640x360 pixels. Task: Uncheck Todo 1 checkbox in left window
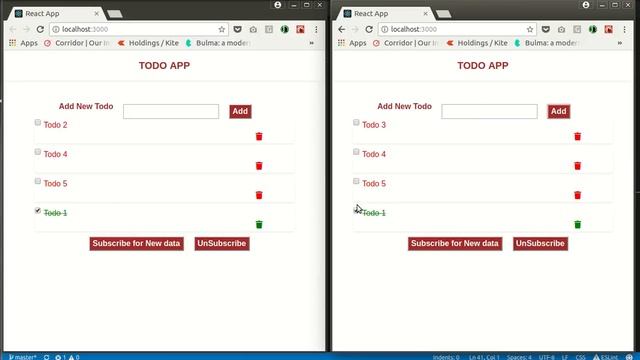[38, 211]
